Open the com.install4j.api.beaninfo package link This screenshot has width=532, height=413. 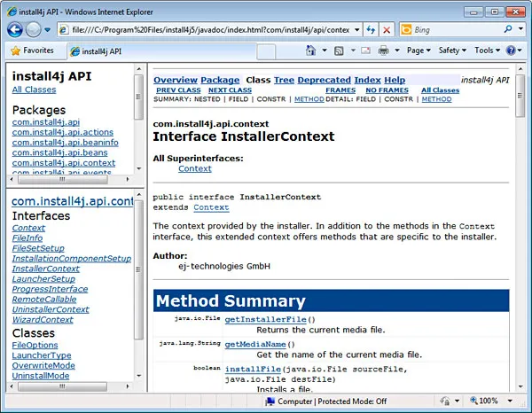(65, 143)
